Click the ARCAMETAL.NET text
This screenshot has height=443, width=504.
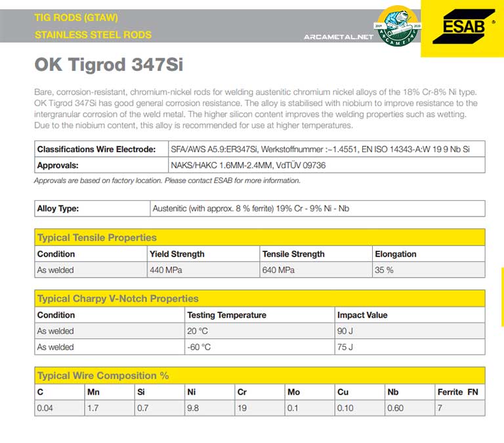coord(339,37)
